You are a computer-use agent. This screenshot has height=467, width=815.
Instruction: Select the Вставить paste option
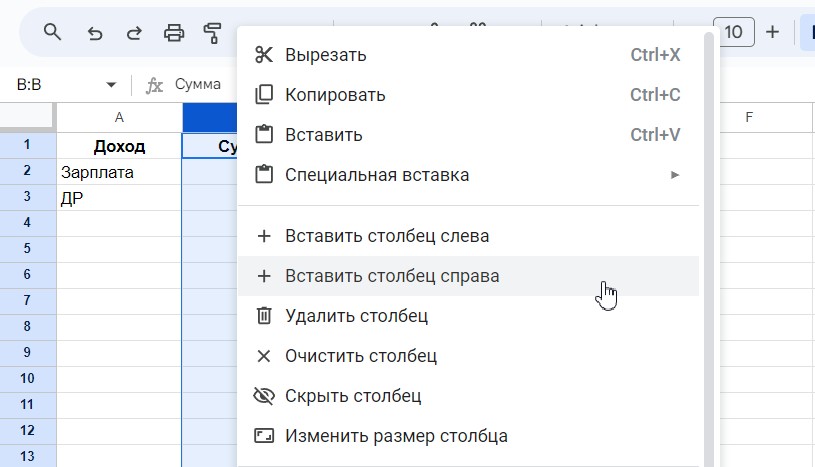[x=323, y=135]
